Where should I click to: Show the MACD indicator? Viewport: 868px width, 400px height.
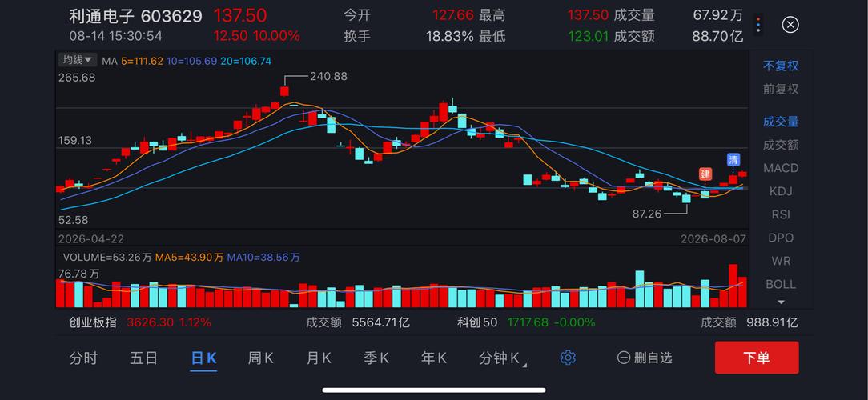pos(781,168)
